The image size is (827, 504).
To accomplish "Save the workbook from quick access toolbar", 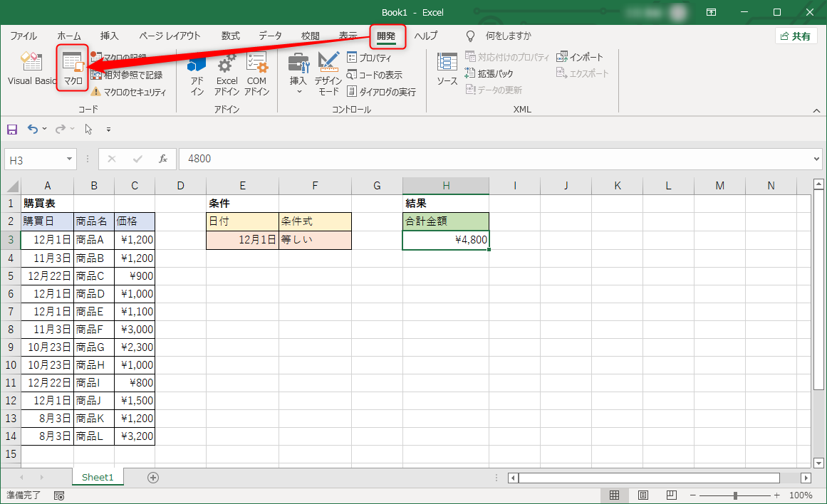I will [x=11, y=130].
